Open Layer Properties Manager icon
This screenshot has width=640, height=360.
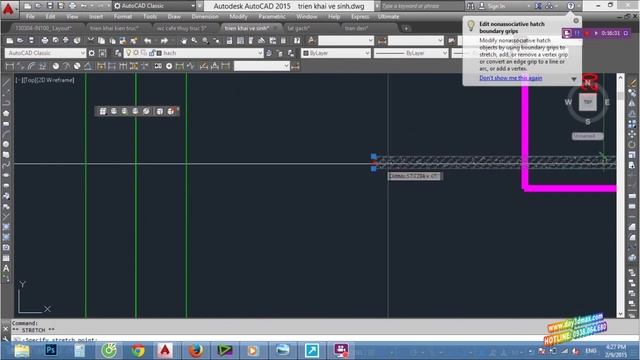[x=118, y=53]
